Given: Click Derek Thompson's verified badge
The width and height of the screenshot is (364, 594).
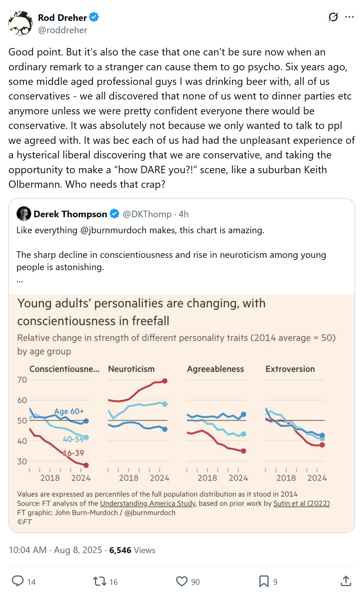Looking at the screenshot, I should click(x=115, y=214).
